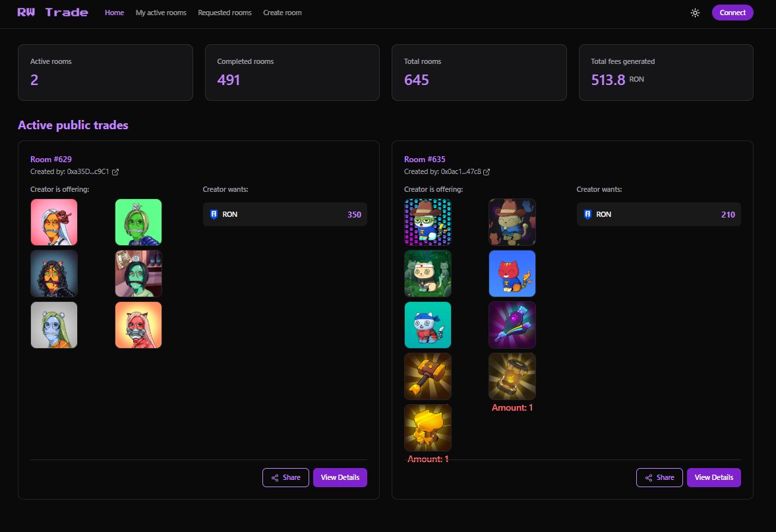Click the 210 RON wanted amount

[x=728, y=215]
